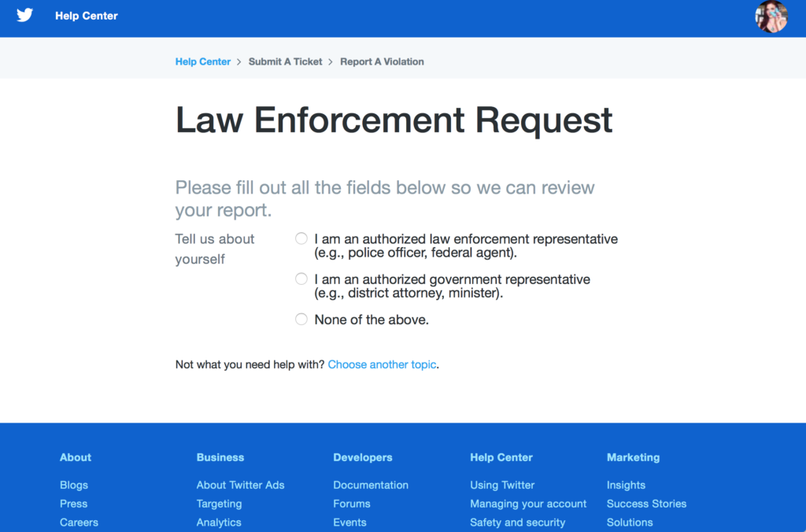Visit the Blogs page

(x=73, y=485)
